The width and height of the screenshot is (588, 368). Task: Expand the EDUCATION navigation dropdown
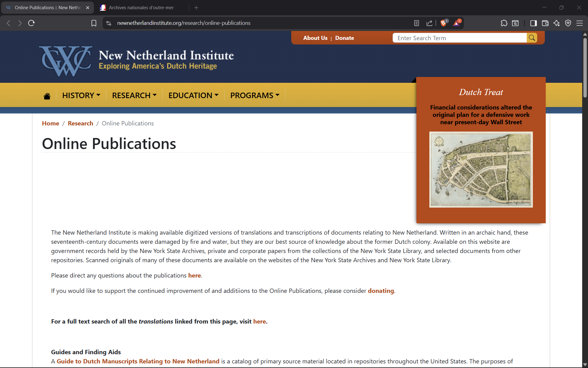[193, 95]
